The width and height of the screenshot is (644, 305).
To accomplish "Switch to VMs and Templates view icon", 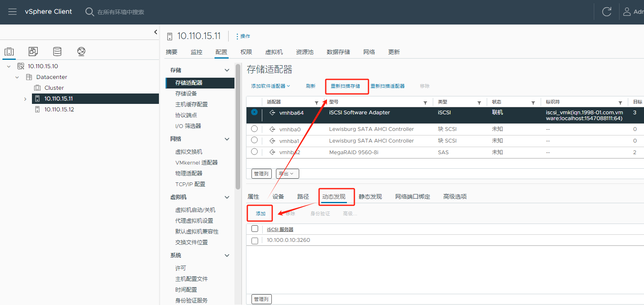I will [33, 52].
